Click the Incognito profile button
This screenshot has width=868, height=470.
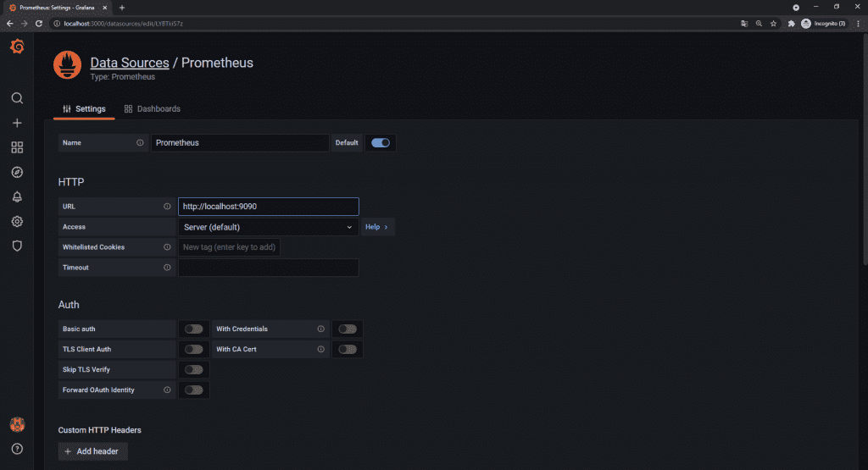(823, 23)
